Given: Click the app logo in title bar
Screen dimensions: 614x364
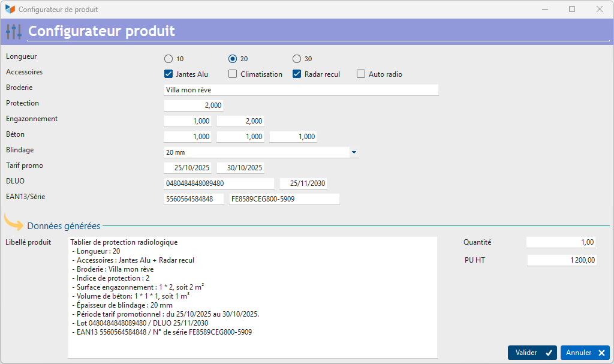Looking at the screenshot, I should pyautogui.click(x=10, y=10).
